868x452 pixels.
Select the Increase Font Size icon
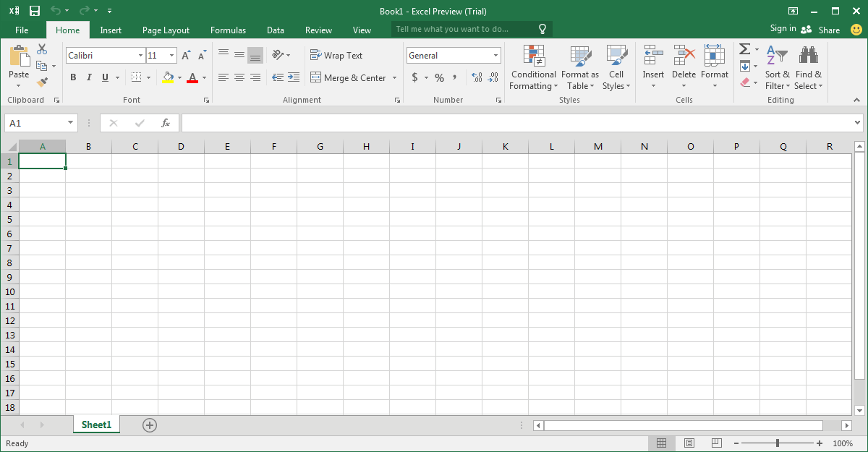coord(186,56)
